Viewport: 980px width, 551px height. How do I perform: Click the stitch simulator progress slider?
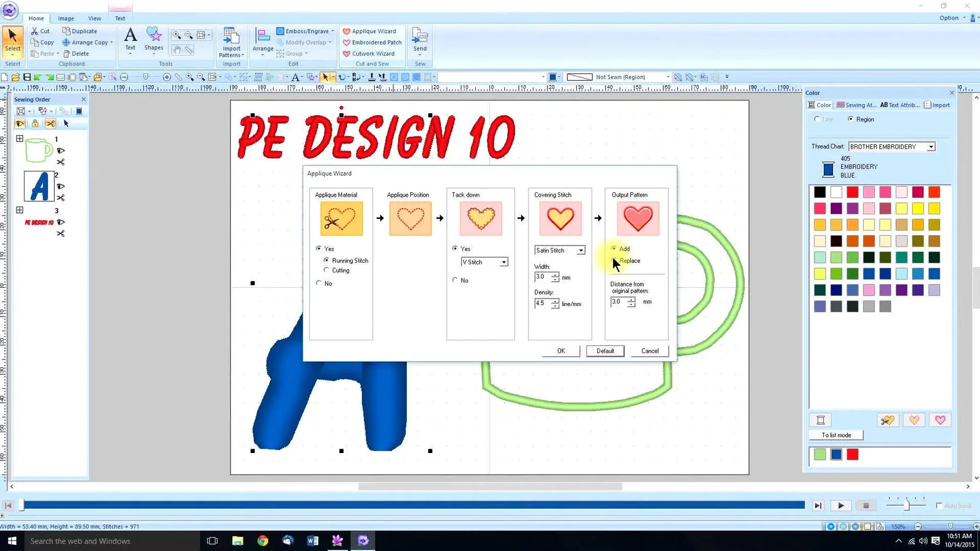(413, 505)
